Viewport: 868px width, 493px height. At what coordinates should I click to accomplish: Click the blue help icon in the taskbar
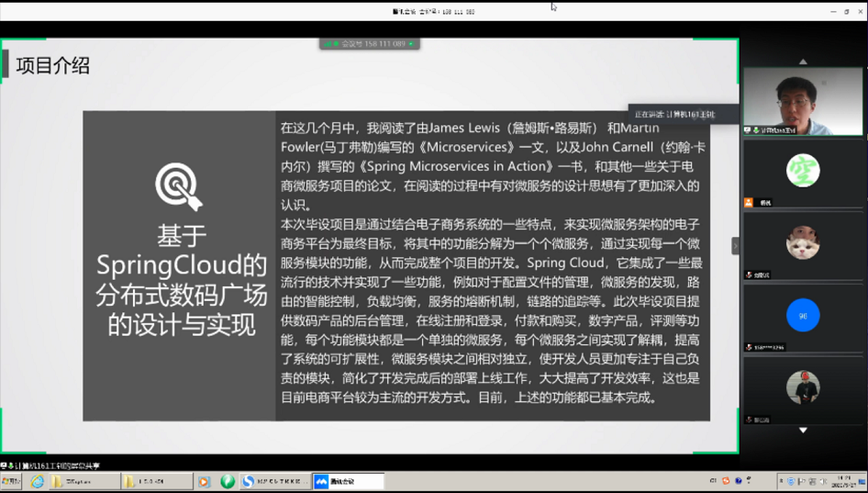click(x=738, y=480)
